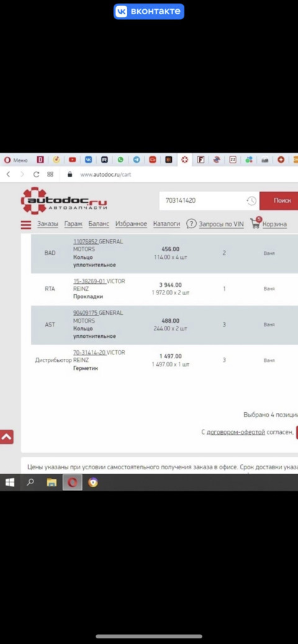
Task: Open the Opera Меню button
Action: click(x=16, y=160)
